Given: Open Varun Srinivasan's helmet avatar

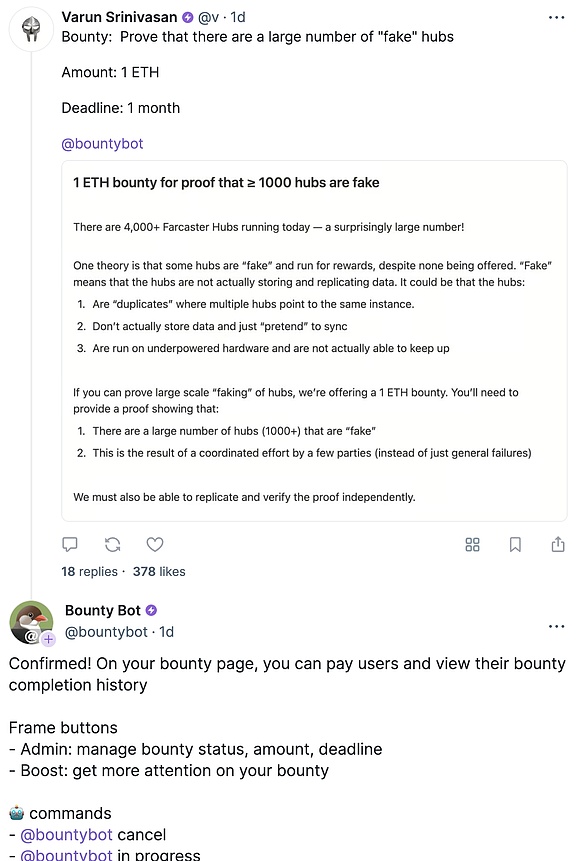Looking at the screenshot, I should 31,29.
